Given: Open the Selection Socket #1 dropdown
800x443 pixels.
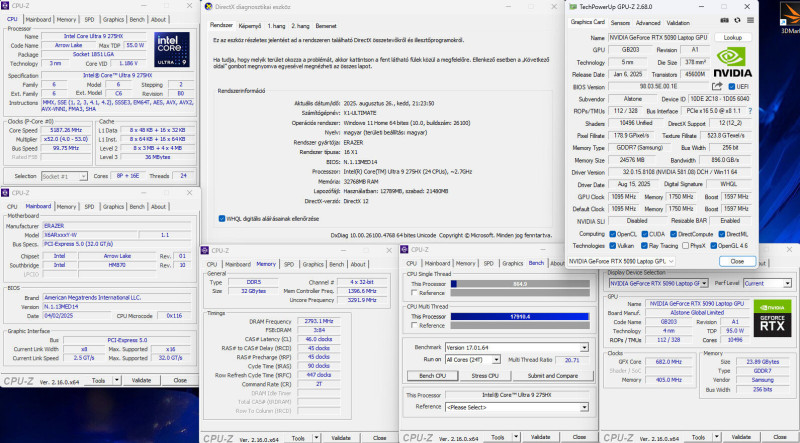Looking at the screenshot, I should [x=64, y=176].
